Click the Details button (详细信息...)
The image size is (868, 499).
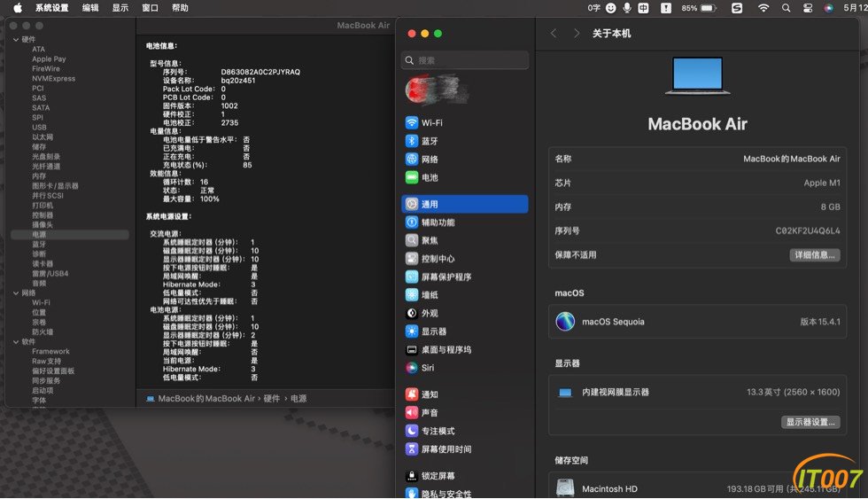tap(814, 255)
